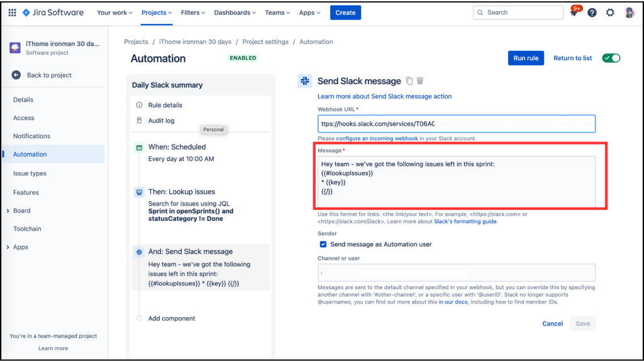Image resolution: width=644 pixels, height=362 pixels.
Task: Open Slack's formatting guide link
Action: click(x=465, y=222)
